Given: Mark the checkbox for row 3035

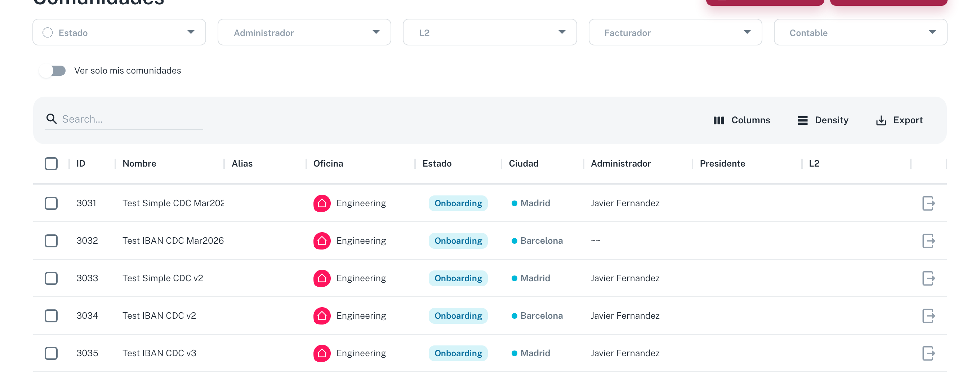Looking at the screenshot, I should tap(51, 353).
